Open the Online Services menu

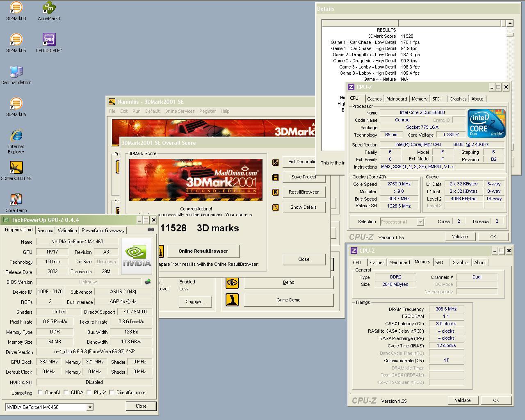[x=180, y=111]
